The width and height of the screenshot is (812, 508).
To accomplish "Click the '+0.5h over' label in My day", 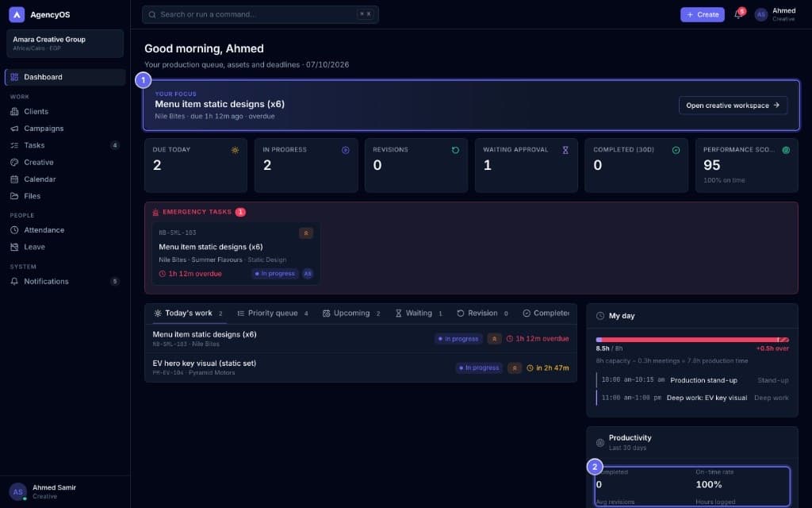I will point(772,349).
